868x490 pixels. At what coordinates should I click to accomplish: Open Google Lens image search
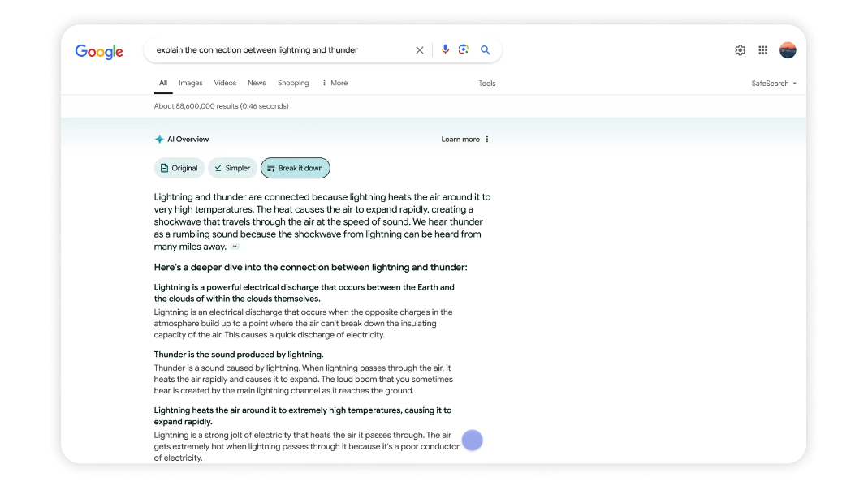(x=464, y=50)
